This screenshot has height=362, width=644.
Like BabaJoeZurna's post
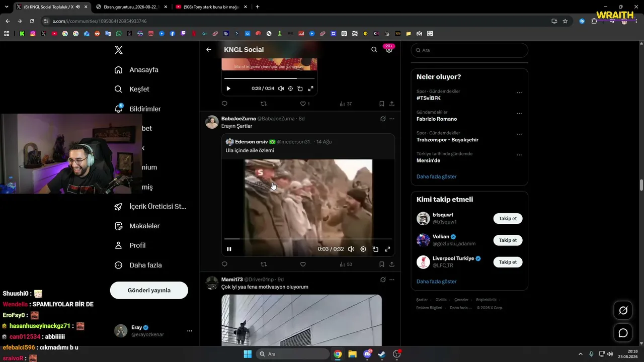303,264
